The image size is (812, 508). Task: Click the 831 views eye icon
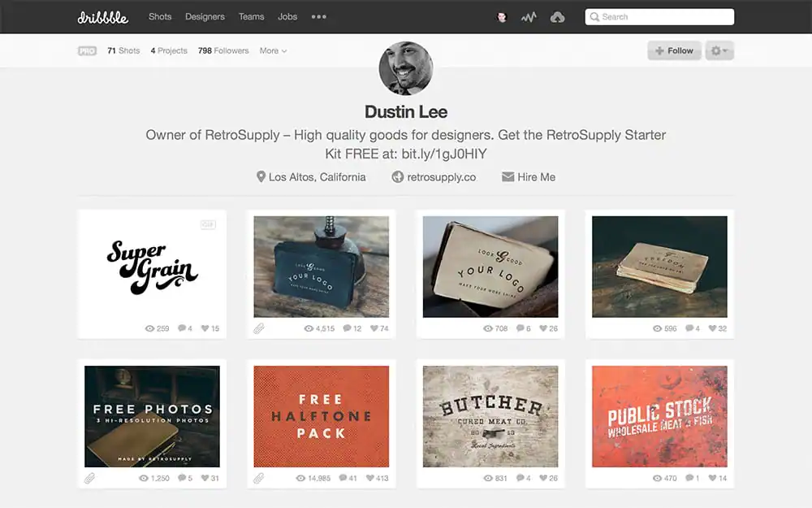(x=488, y=479)
